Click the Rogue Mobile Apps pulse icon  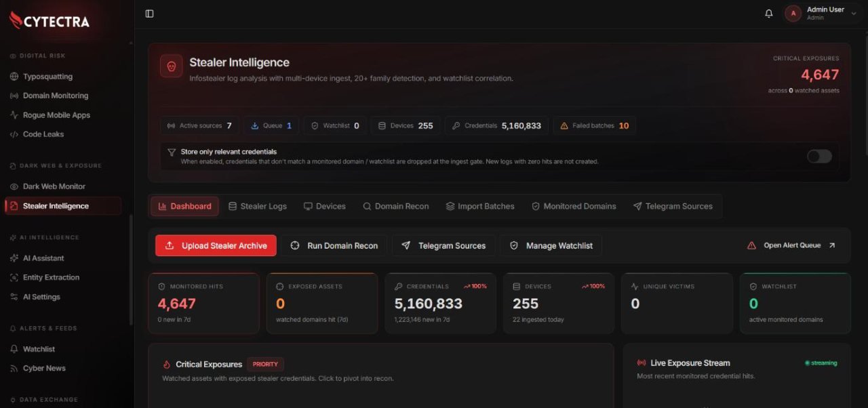pos(14,115)
